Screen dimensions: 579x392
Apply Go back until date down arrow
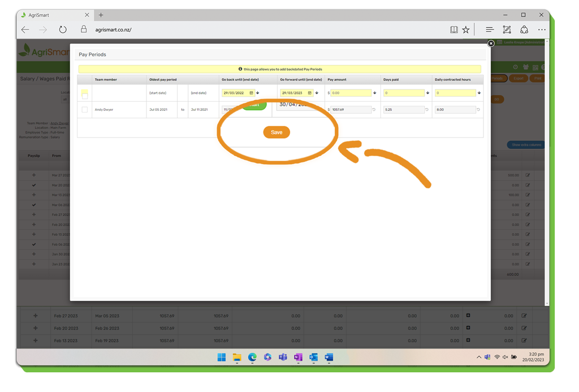click(258, 93)
